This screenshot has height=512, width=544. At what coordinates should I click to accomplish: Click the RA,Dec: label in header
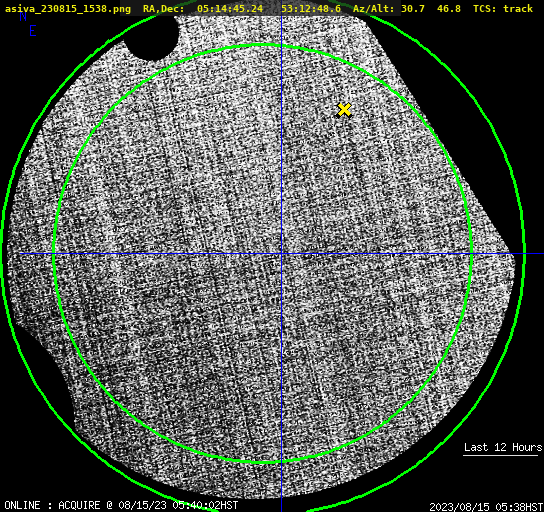(164, 8)
